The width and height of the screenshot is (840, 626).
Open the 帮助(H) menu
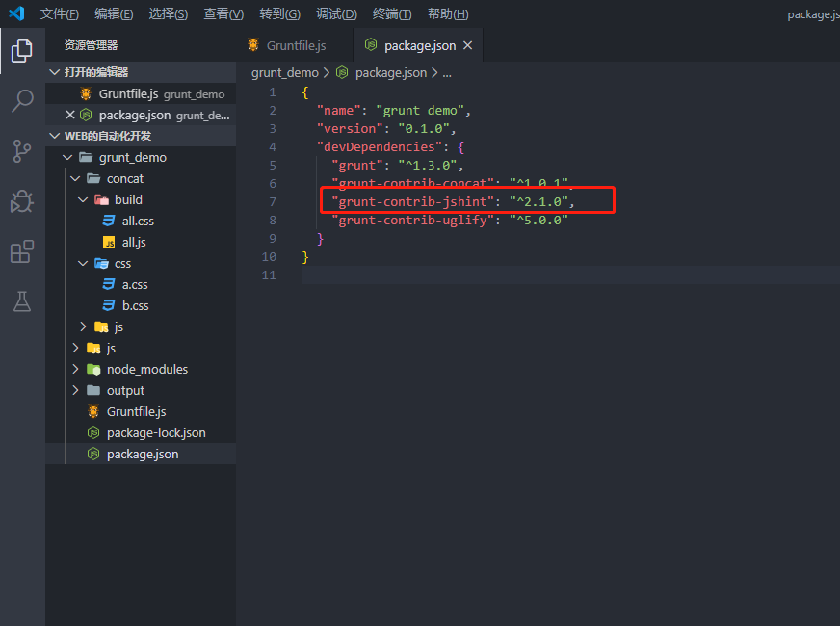point(448,13)
